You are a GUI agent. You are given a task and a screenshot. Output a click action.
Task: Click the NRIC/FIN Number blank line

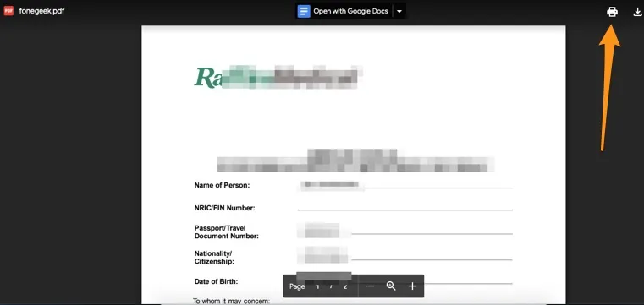[405, 209]
